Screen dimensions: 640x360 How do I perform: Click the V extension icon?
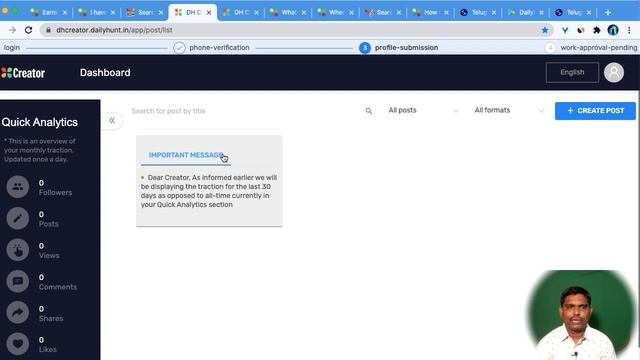coord(565,30)
